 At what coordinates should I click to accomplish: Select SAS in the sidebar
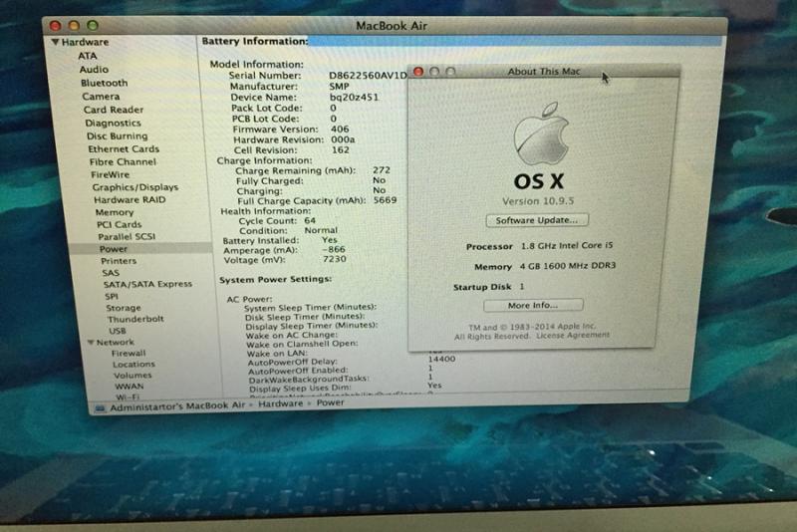[111, 273]
